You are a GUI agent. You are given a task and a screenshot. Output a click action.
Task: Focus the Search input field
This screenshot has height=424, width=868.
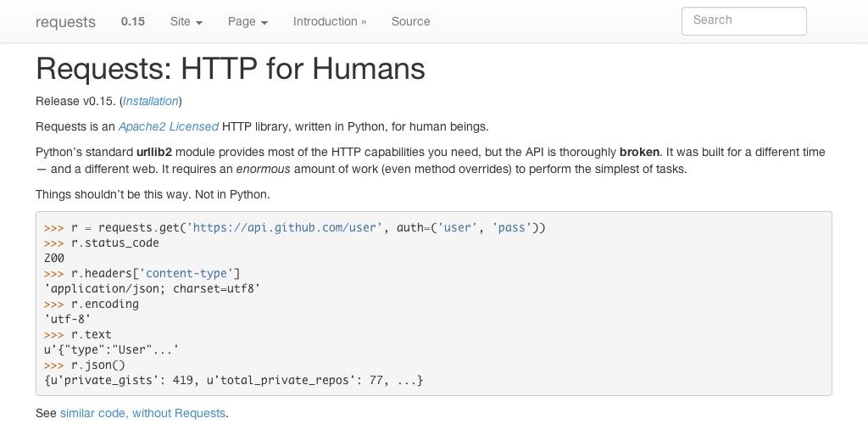pyautogui.click(x=743, y=20)
